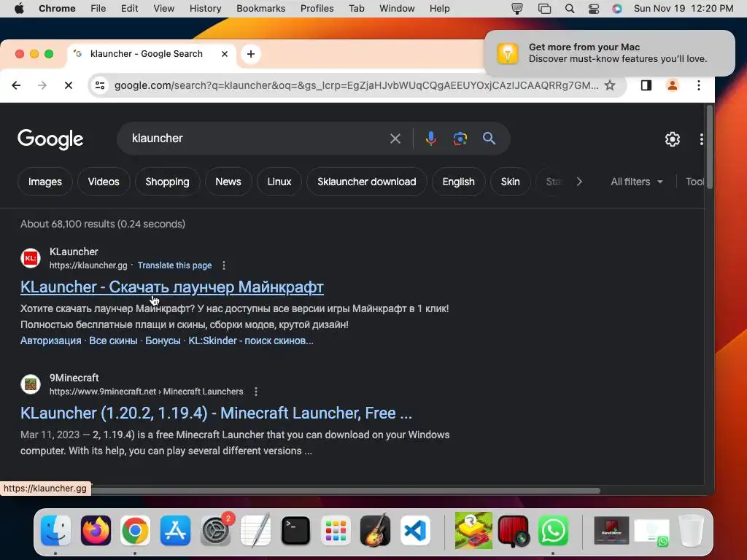Bookmark this page with the star icon

(x=609, y=85)
